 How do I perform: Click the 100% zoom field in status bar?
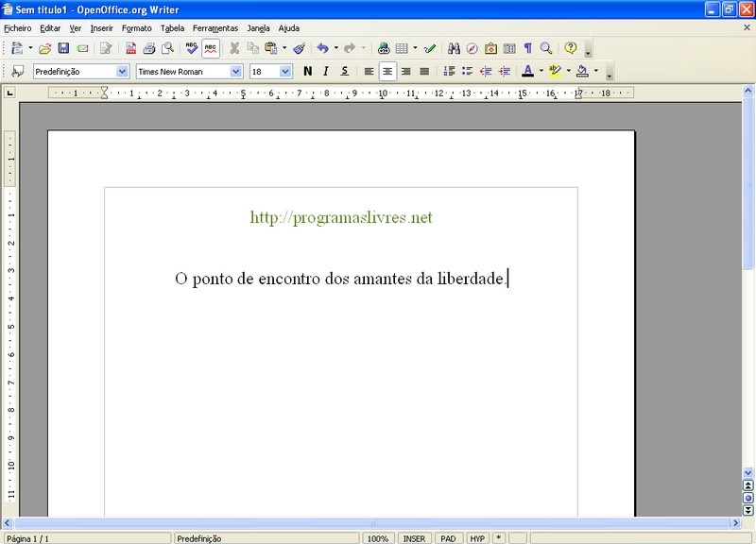(377, 536)
